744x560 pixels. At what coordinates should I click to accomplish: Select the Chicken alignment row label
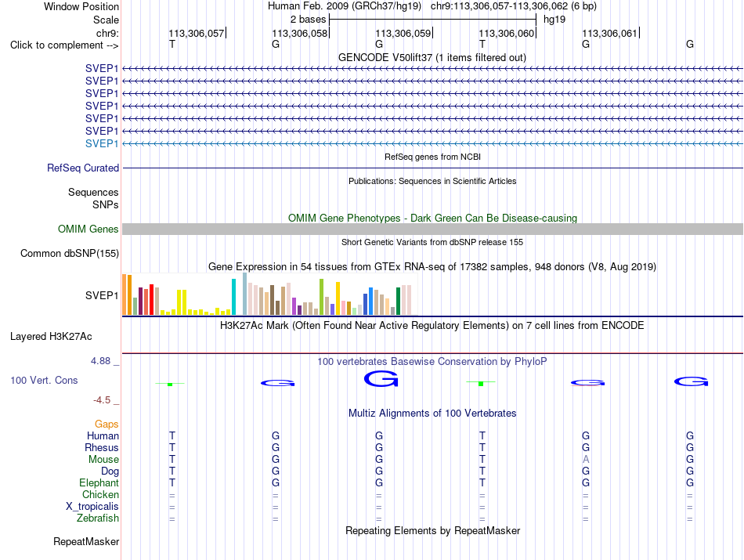coord(100,494)
